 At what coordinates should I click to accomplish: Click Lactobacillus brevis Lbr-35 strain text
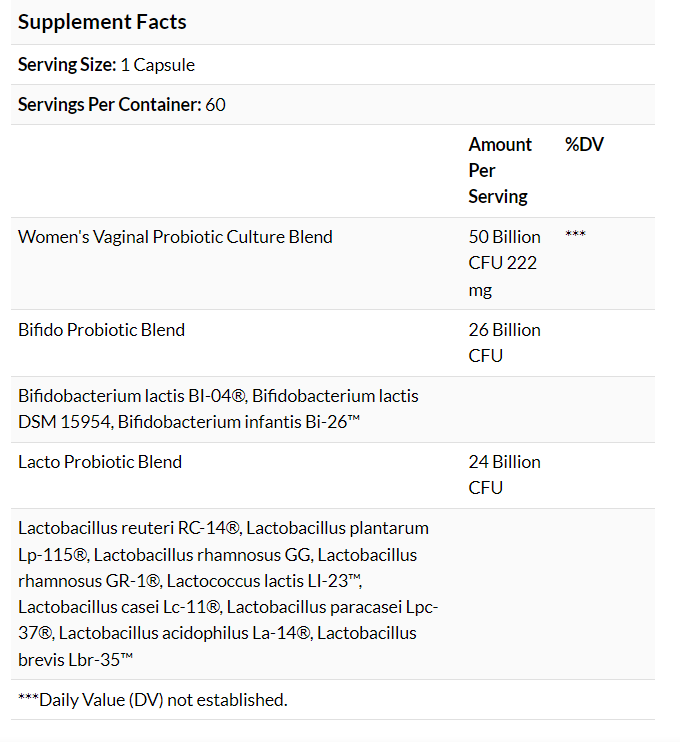[76, 659]
